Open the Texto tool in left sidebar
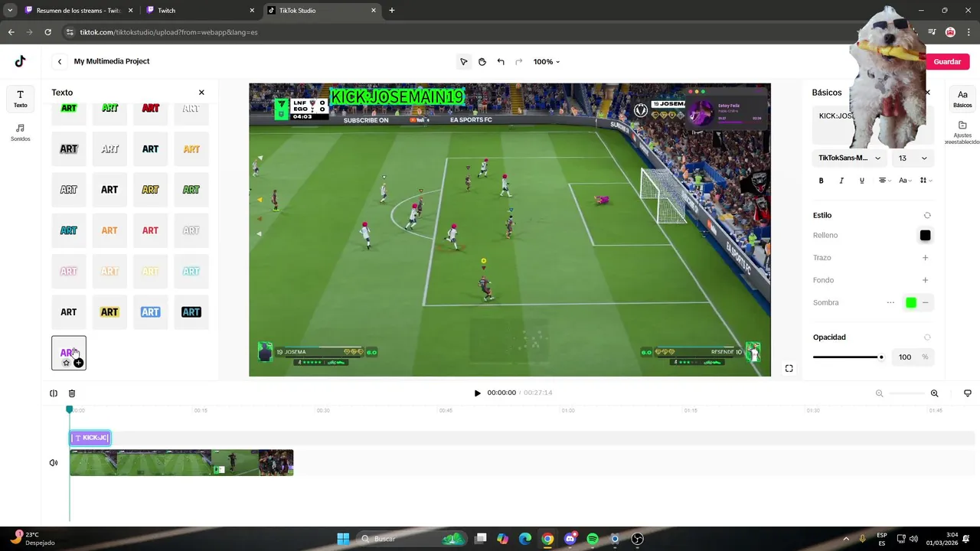 click(x=21, y=99)
